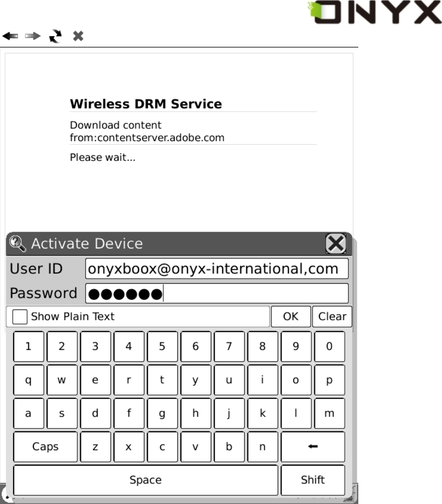
Task: Tap the o key on the keyboard
Action: coord(296,380)
